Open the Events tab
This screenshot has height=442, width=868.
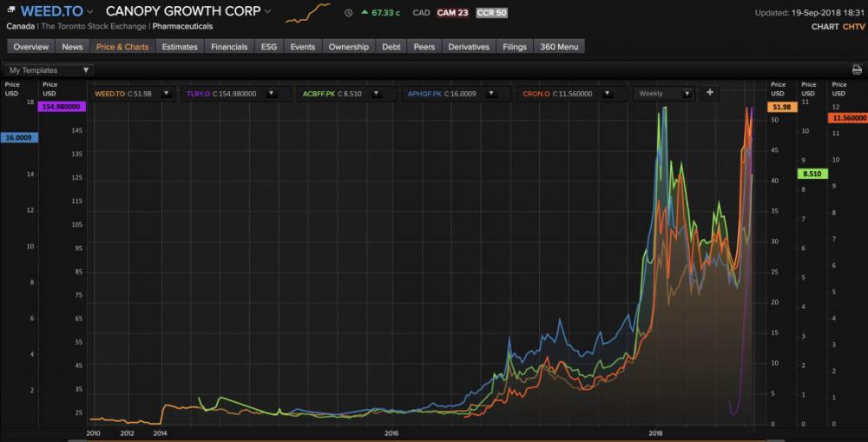tap(303, 47)
